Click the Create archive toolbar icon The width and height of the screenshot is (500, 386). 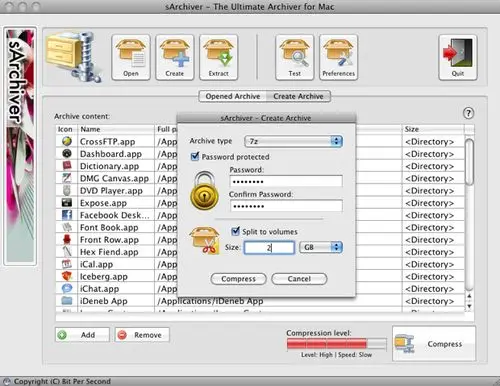175,57
